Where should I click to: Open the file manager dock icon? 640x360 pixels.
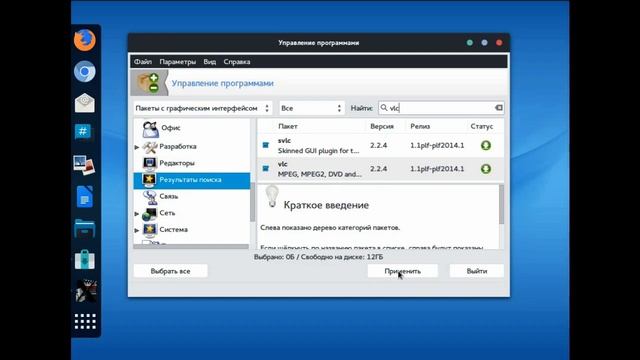tap(84, 228)
